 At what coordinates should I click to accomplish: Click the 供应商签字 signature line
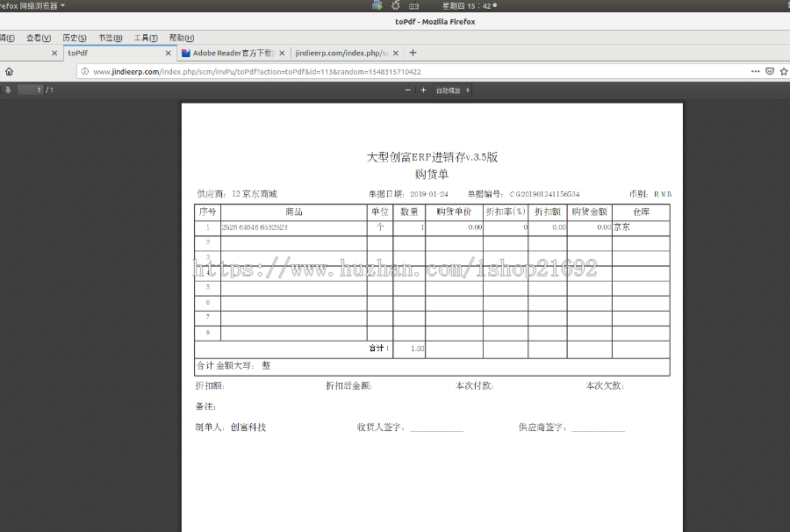pos(598,429)
